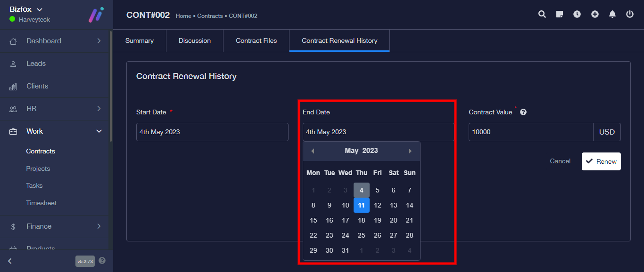Click the plus add-new icon
Screen dimensions: 644x272
(x=595, y=14)
